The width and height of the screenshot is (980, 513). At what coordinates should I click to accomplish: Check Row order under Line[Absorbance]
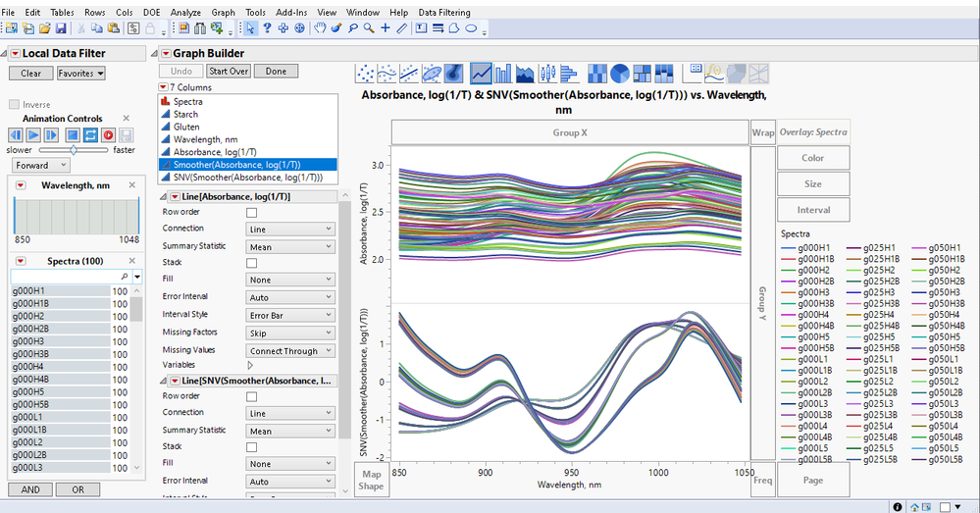[x=251, y=212]
